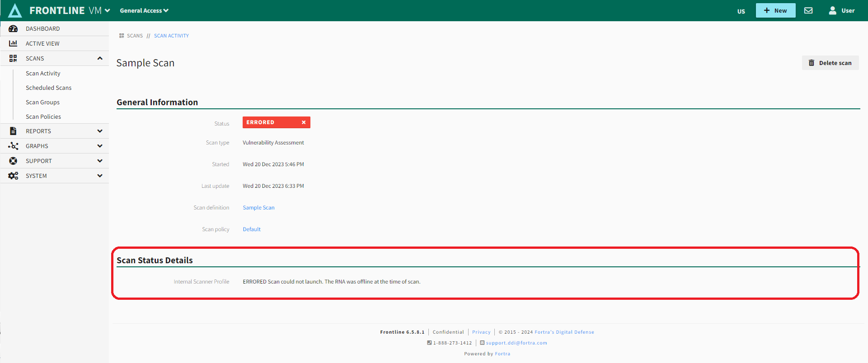This screenshot has width=868, height=363.
Task: Open the messages envelope icon
Action: (808, 10)
